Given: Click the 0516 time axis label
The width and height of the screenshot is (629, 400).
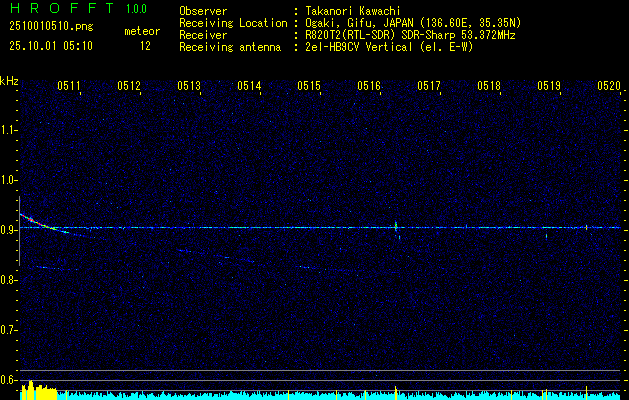Looking at the screenshot, I should pos(369,85).
